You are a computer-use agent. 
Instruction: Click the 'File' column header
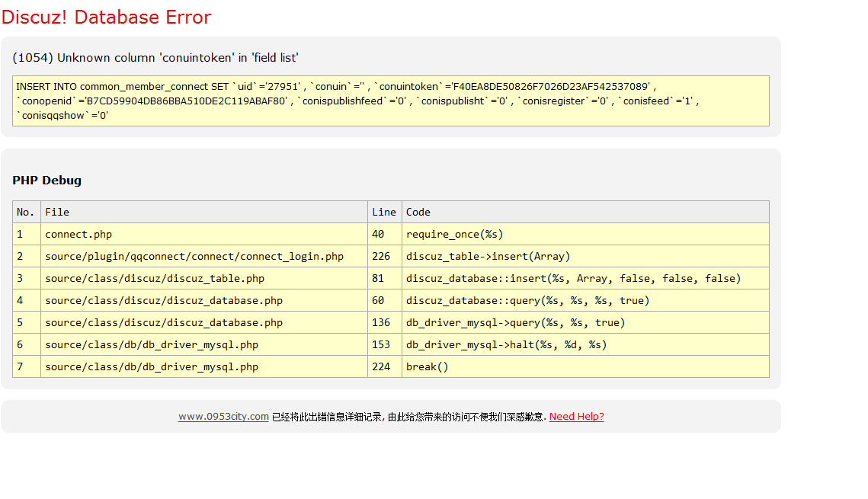click(204, 212)
